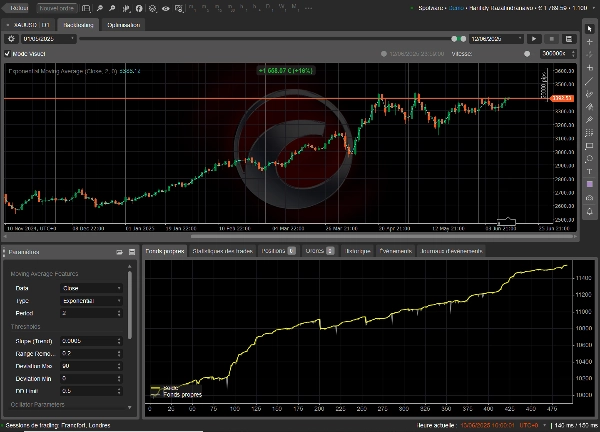Select the Fibonacci retracement tool
Screen dimensions: 600x432
[x=590, y=133]
